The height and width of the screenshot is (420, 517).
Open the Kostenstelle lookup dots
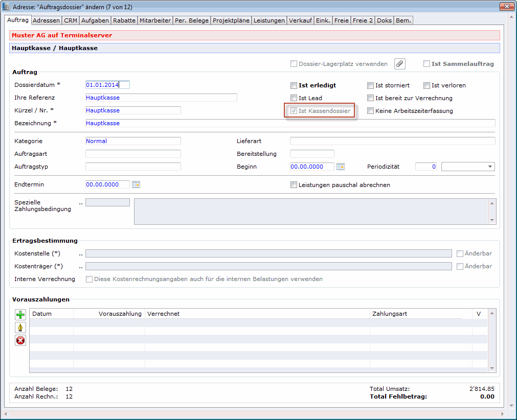click(x=81, y=253)
